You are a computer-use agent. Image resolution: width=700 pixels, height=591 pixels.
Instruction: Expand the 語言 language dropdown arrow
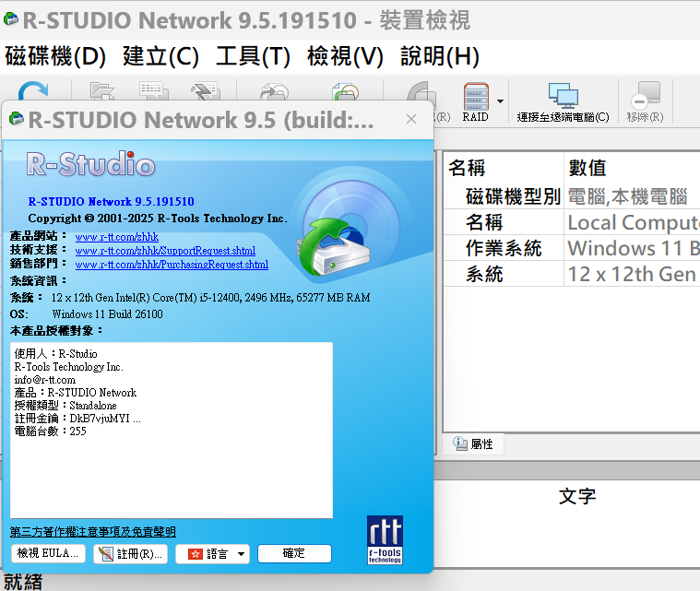pyautogui.click(x=241, y=554)
